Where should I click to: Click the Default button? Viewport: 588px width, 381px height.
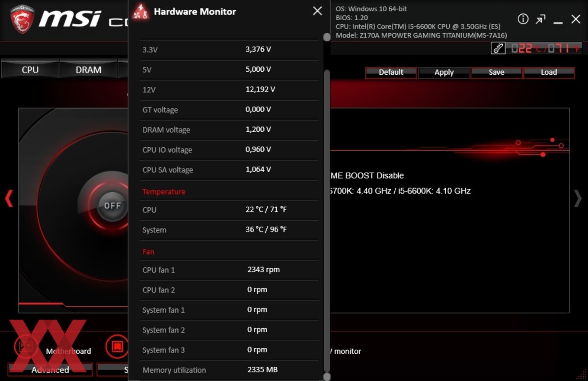391,72
